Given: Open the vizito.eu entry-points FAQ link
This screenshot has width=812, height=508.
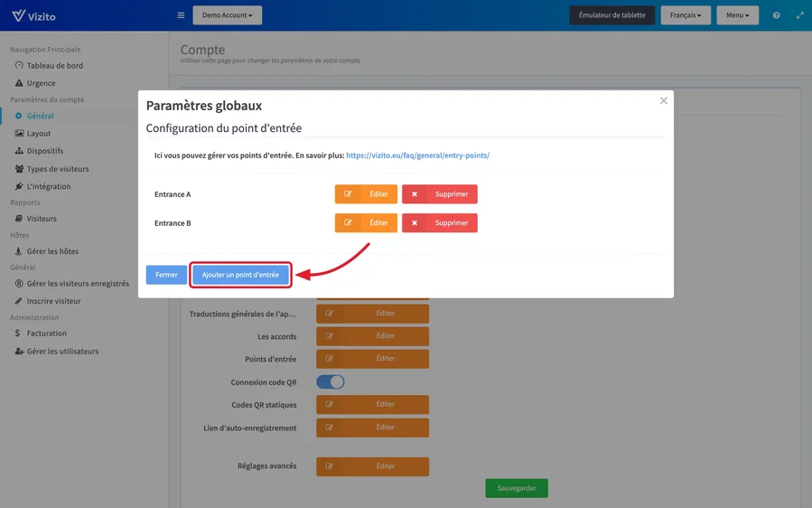Looking at the screenshot, I should 417,155.
